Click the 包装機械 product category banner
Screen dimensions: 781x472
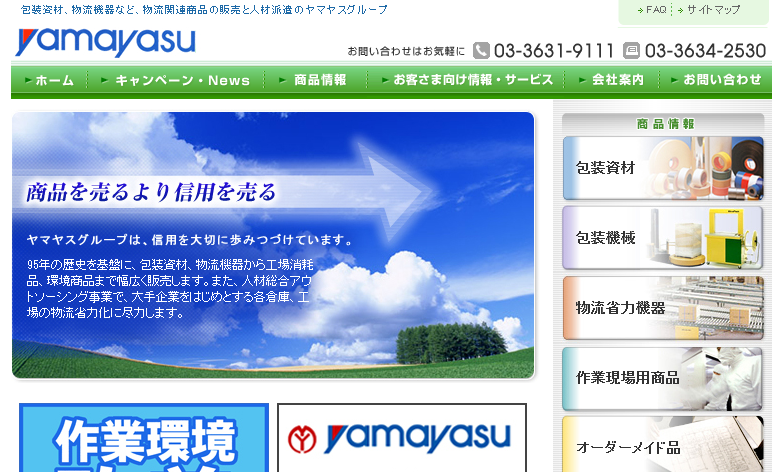(x=663, y=238)
